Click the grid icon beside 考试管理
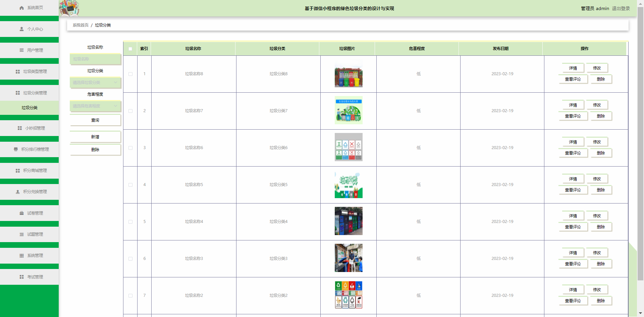Viewport: 644px width, 317px height. coord(21,277)
